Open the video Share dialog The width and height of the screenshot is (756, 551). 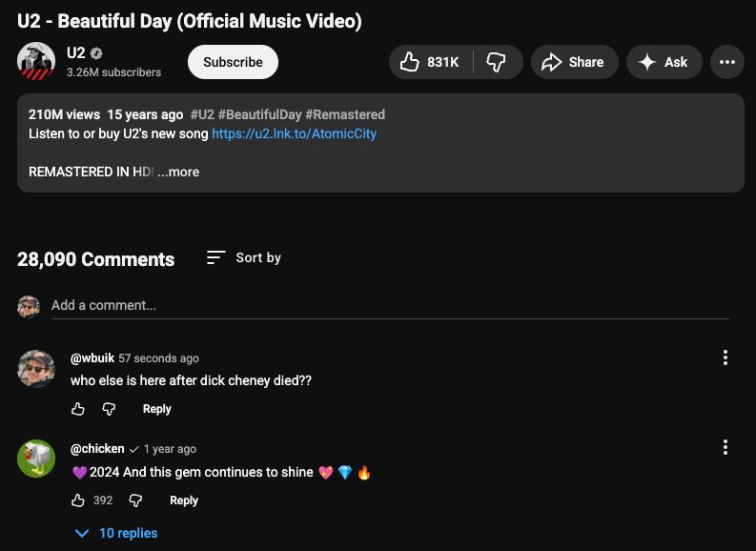573,62
